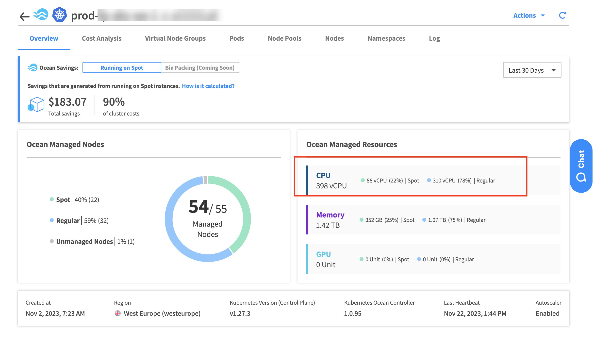The width and height of the screenshot is (594, 364).
Task: Click the savings cube icon
Action: click(x=36, y=104)
